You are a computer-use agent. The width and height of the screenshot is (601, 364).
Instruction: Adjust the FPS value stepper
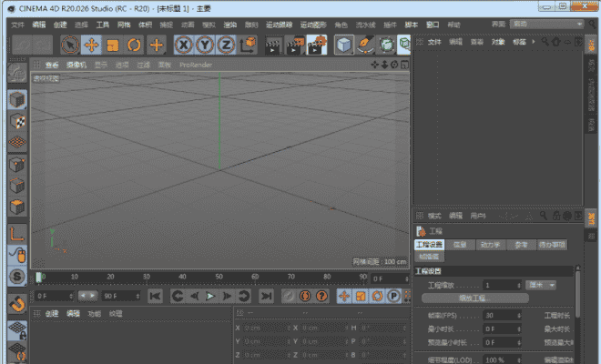(x=522, y=315)
